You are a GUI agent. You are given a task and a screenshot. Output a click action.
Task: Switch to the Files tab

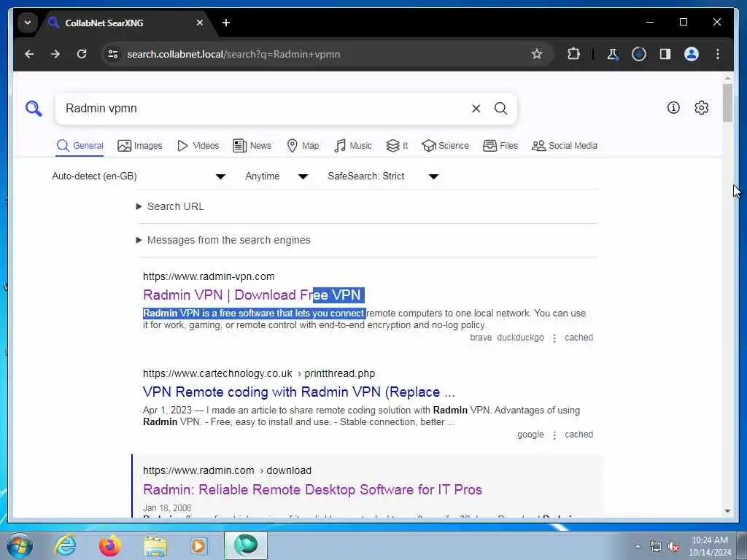tap(500, 146)
